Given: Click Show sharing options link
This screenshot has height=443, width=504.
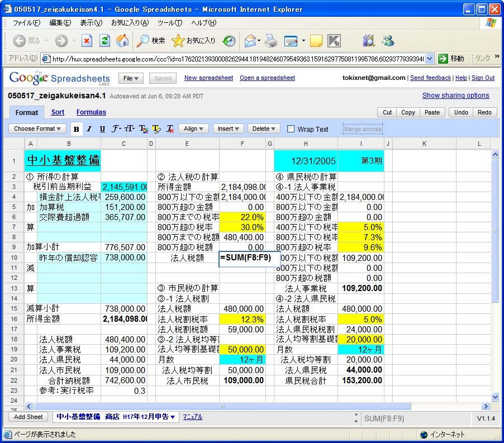Looking at the screenshot, I should click(456, 96).
